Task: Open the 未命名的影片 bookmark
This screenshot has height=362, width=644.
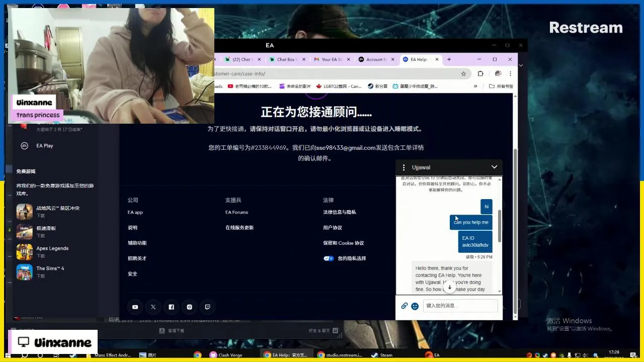Action: [295, 86]
